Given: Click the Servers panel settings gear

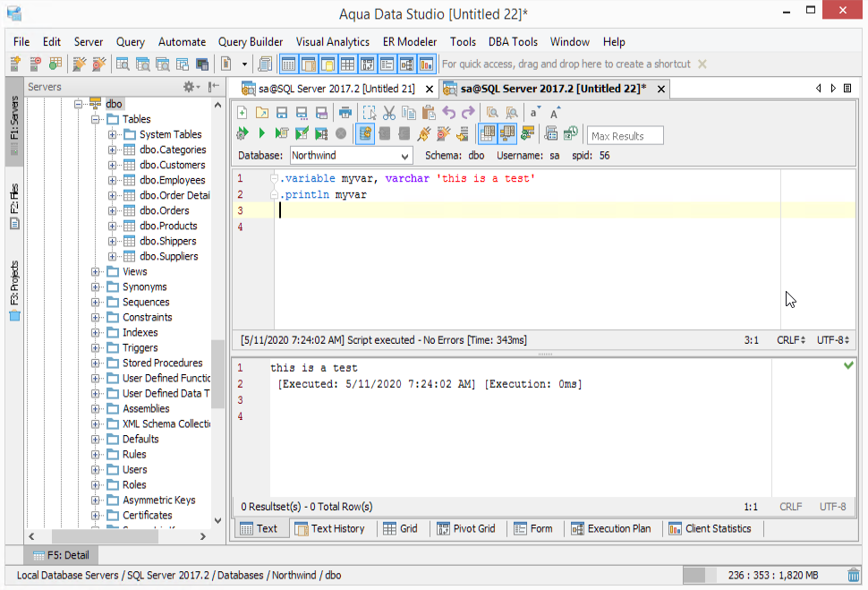Looking at the screenshot, I should [x=191, y=87].
